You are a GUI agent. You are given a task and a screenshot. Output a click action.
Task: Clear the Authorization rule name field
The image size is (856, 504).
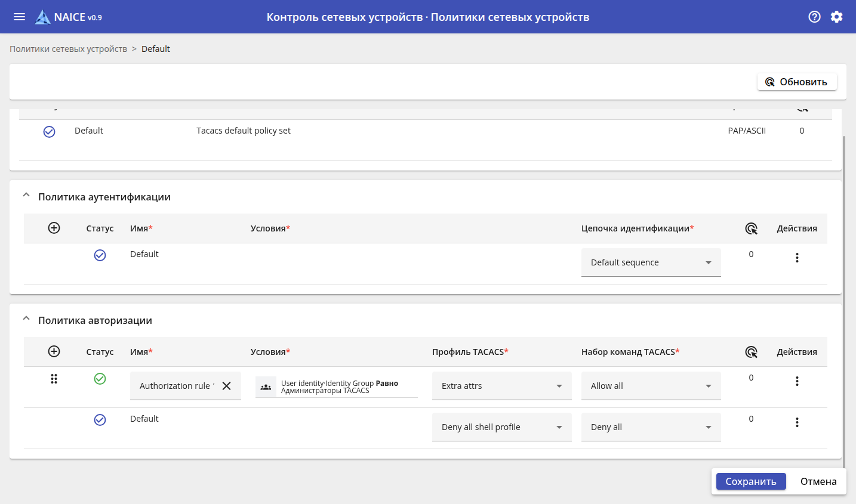pos(227,386)
